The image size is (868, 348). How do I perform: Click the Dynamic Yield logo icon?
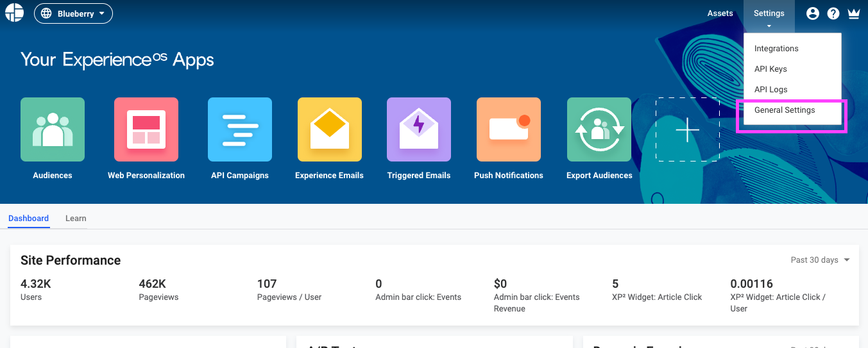pos(14,13)
